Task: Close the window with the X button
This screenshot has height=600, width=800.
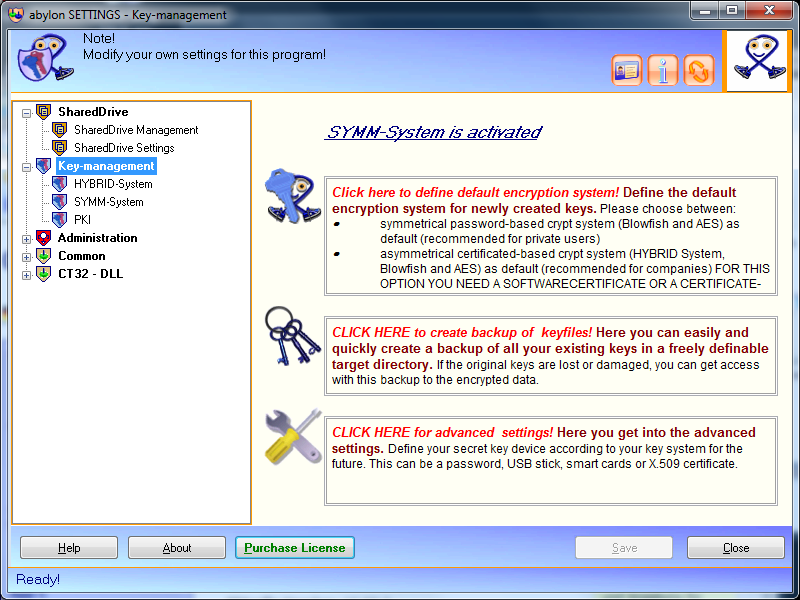Action: pyautogui.click(x=769, y=10)
